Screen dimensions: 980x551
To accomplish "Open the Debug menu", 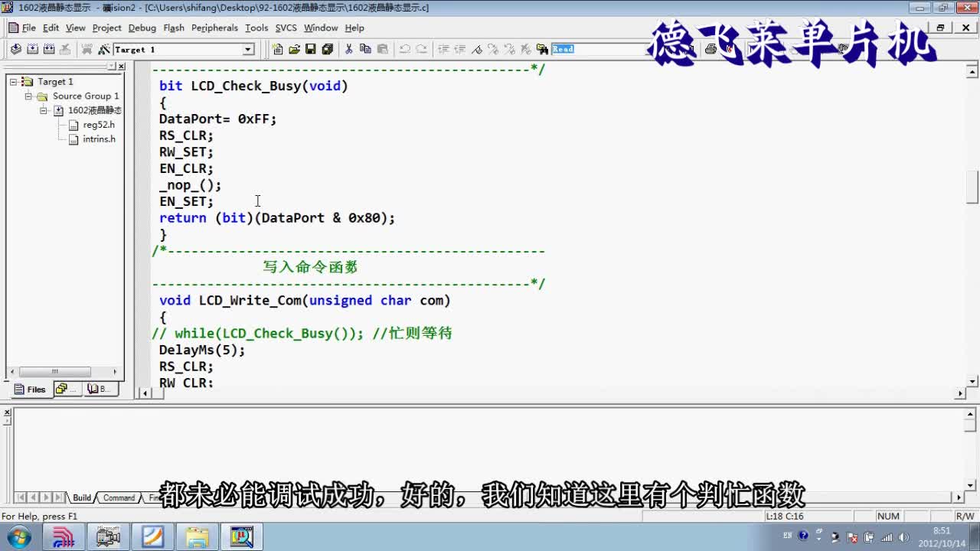I will pyautogui.click(x=142, y=28).
